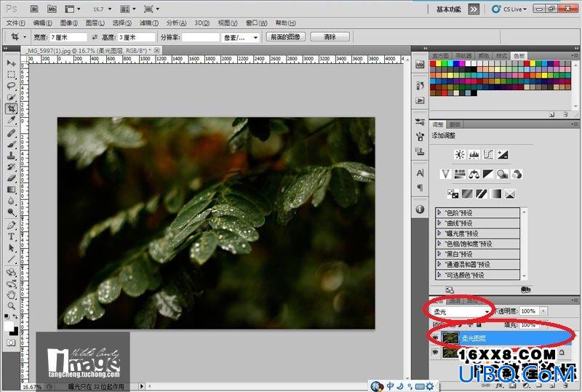Add a Curves adjustment layer

click(488, 154)
